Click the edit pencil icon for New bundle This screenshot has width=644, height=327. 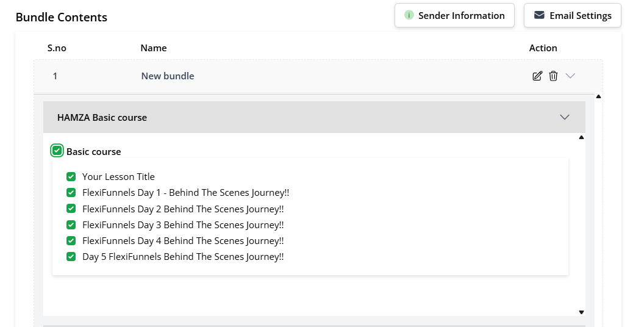coord(537,76)
